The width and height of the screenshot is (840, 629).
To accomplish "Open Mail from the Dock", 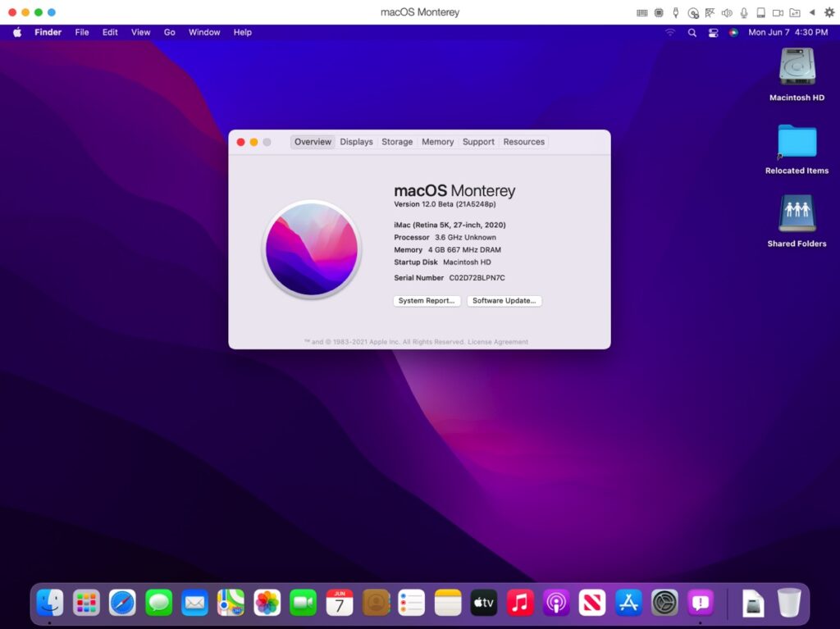I will click(194, 603).
